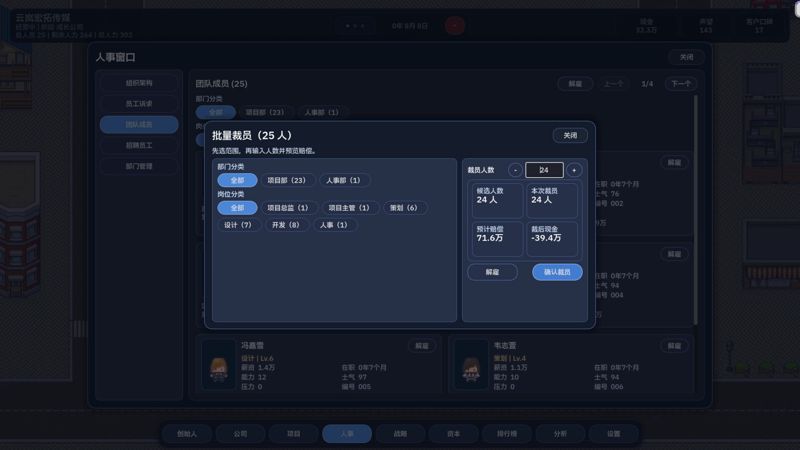Filter by 项目部 (23) in the dialog
Viewport: 800px width, 450px height.
tap(286, 180)
